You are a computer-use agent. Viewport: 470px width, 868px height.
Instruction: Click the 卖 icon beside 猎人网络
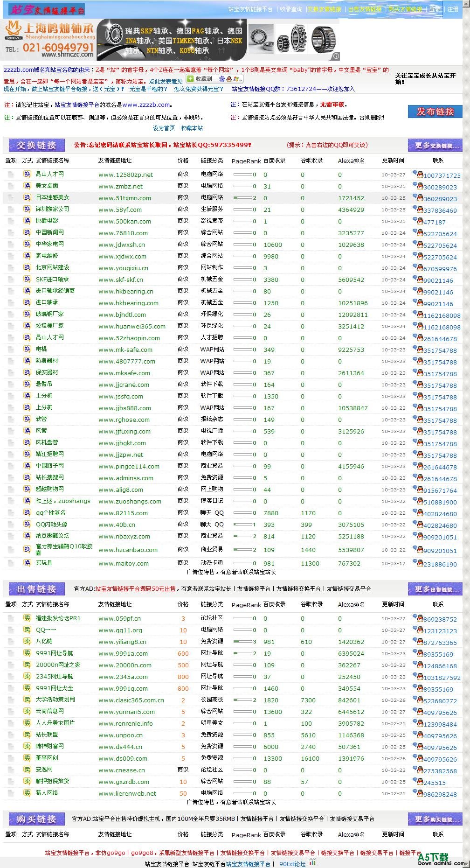tap(27, 792)
